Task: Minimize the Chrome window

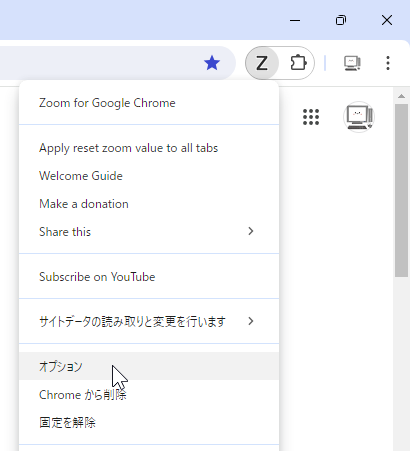Action: coord(295,20)
